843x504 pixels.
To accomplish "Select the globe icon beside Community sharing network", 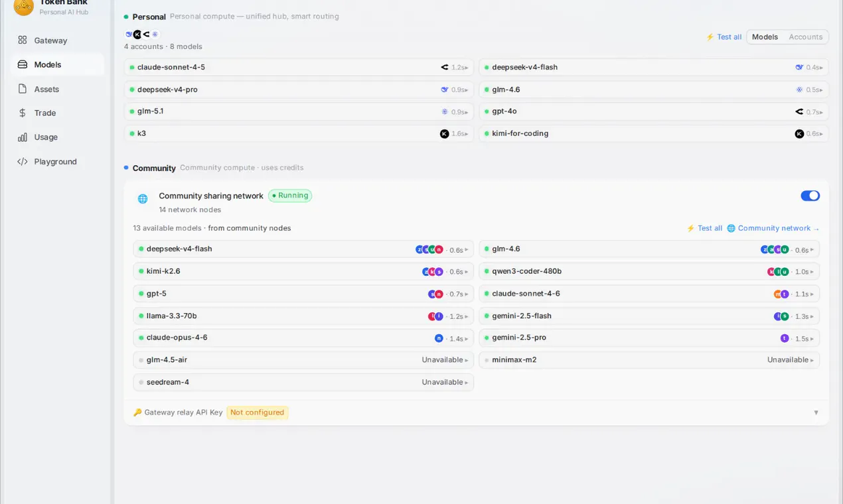I will click(143, 199).
